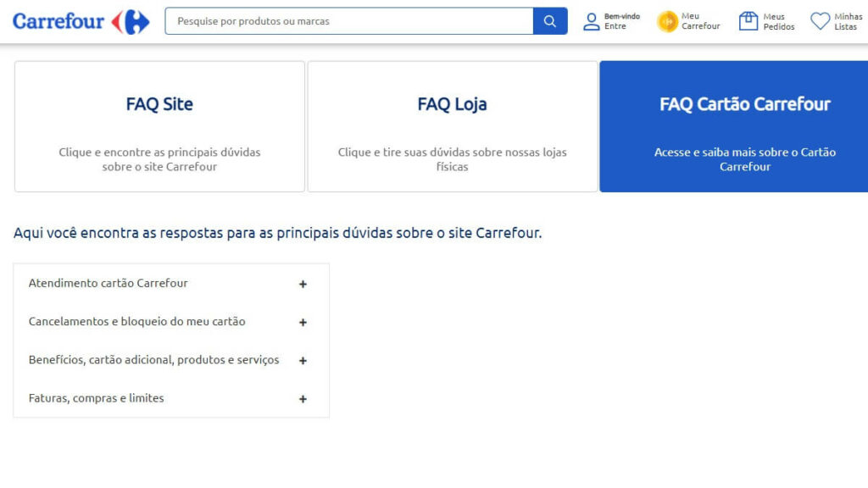
Task: Focus the product search field
Action: click(349, 21)
